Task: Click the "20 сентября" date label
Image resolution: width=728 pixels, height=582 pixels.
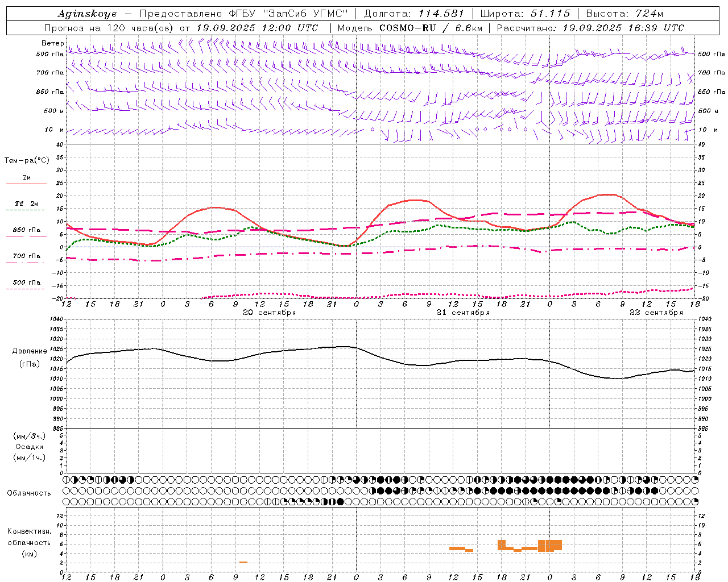Action: pos(269,313)
